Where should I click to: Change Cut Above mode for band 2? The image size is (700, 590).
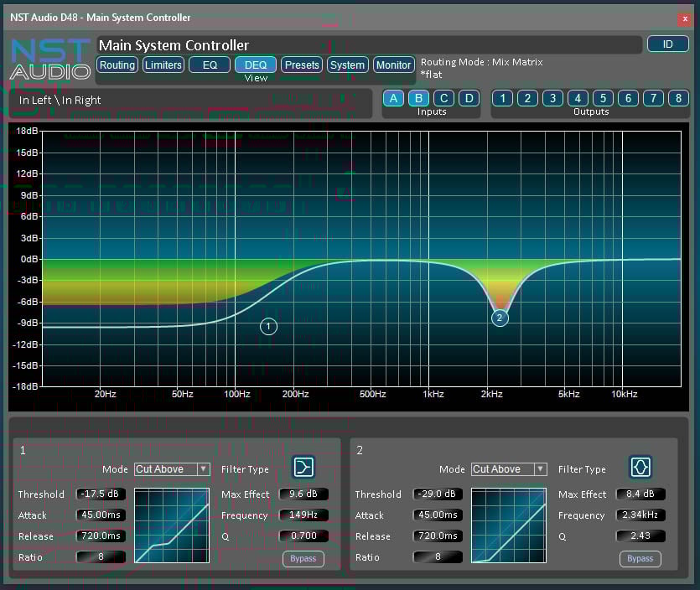pos(509,469)
